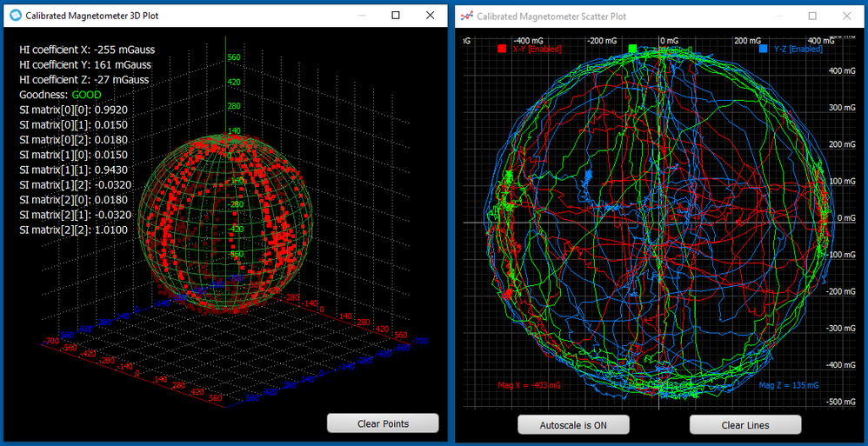Click SI matrix[2][2]: 1.0100 row

[x=74, y=230]
